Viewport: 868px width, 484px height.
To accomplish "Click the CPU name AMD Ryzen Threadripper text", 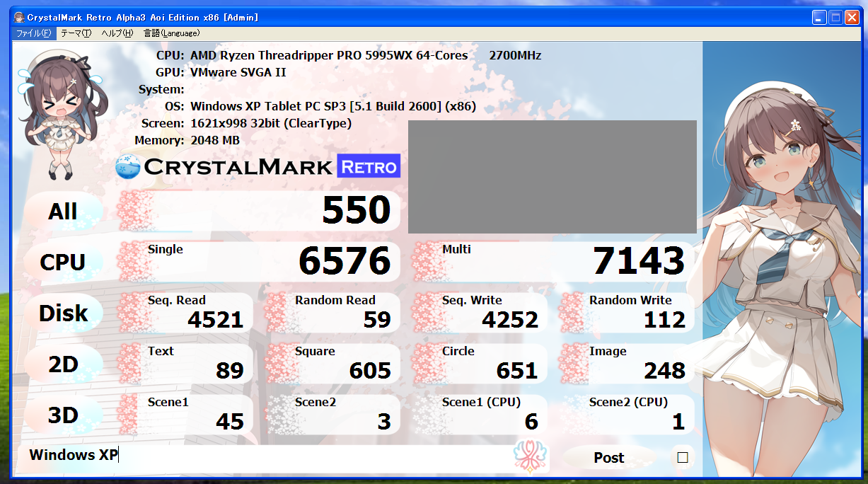I will click(x=329, y=55).
